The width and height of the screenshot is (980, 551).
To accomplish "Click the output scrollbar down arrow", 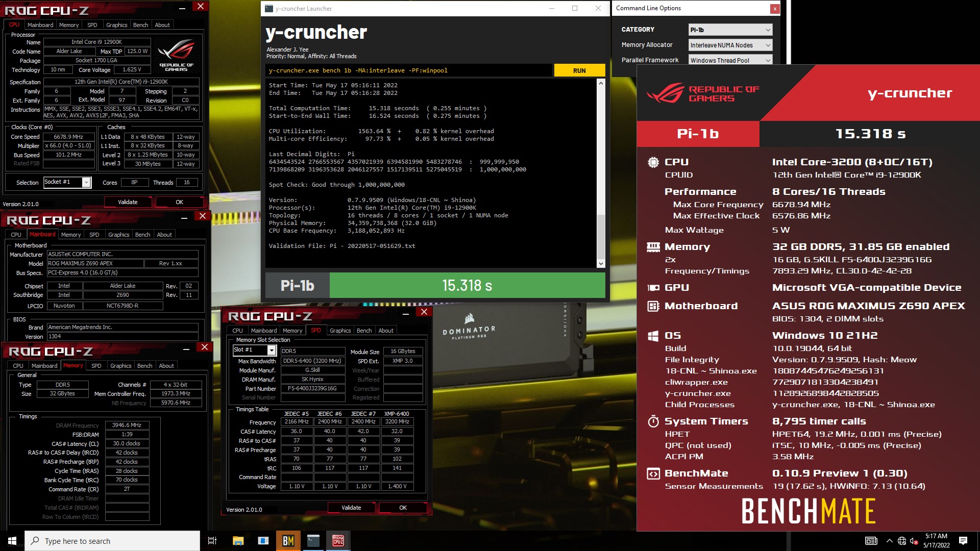I will click(x=601, y=264).
